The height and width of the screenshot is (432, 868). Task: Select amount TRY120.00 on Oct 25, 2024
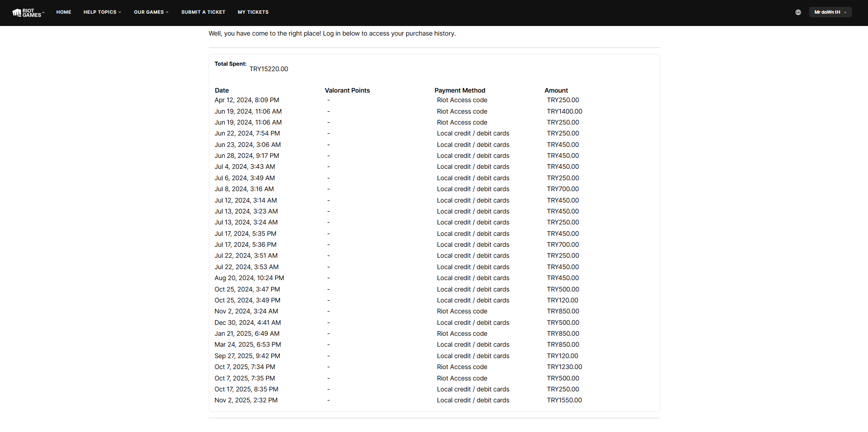[x=563, y=300]
